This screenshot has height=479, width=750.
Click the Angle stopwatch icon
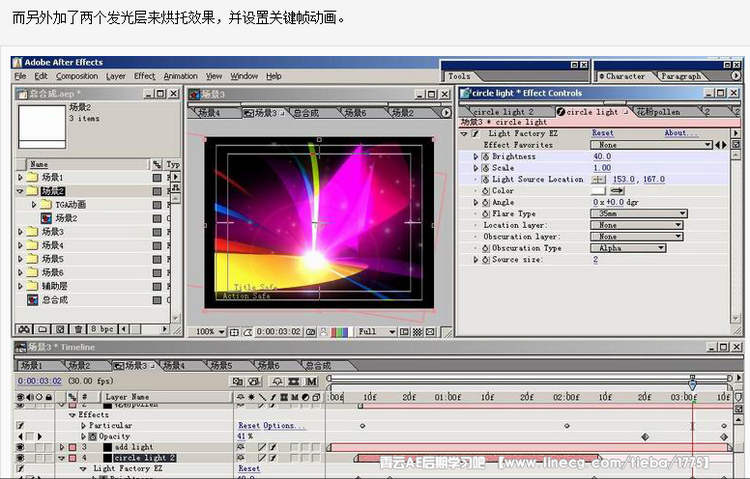pos(485,202)
